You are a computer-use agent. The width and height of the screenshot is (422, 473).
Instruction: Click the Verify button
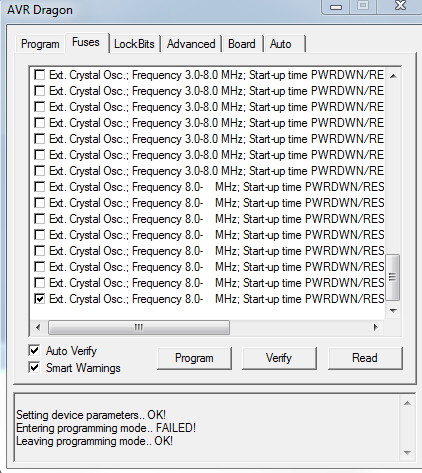point(279,358)
